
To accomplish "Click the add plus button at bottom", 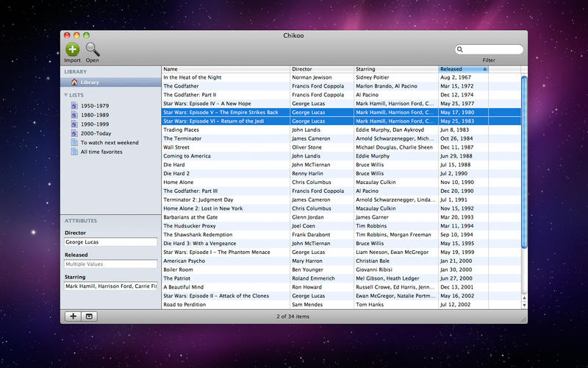I will (x=73, y=316).
